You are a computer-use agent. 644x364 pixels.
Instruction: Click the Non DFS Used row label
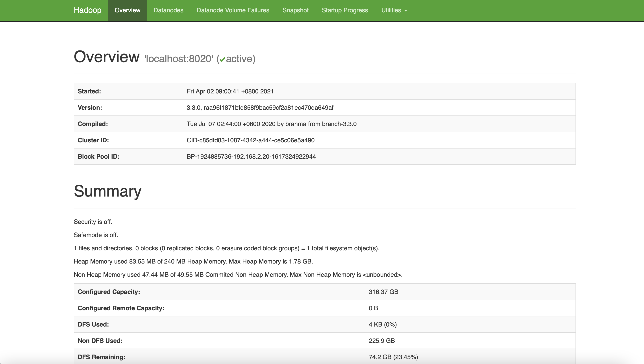100,340
